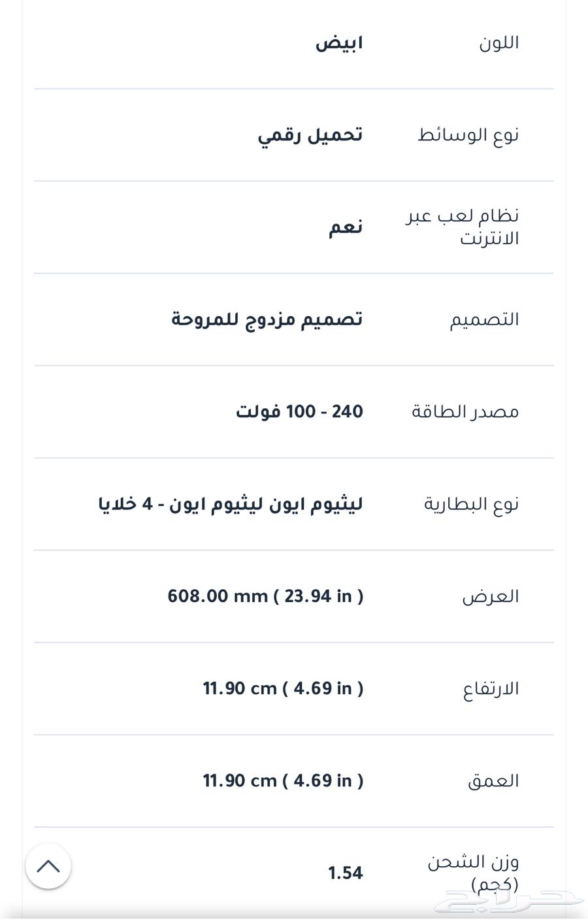Image resolution: width=588 pixels, height=921 pixels.
Task: Tap the shipping weight value 1.54
Action: 346,873
